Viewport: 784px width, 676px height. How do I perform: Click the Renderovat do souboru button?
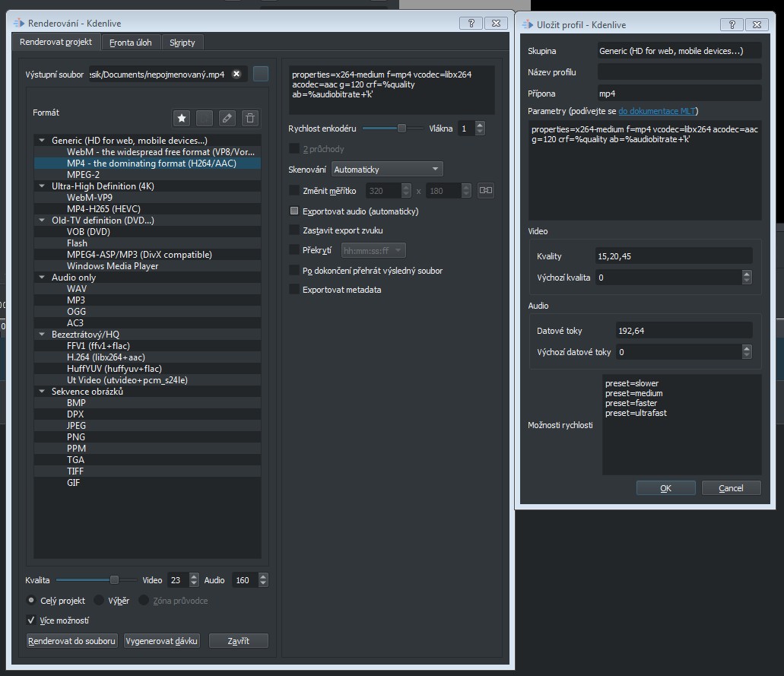point(72,641)
